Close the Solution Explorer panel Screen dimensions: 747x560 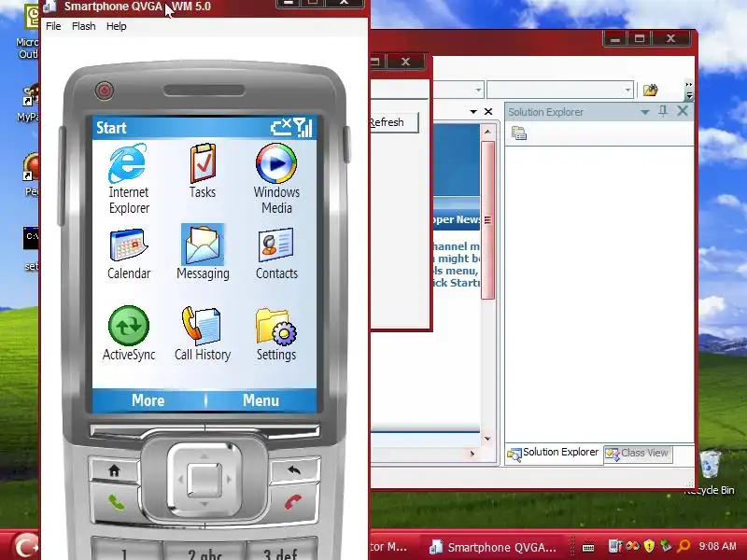[x=683, y=111]
